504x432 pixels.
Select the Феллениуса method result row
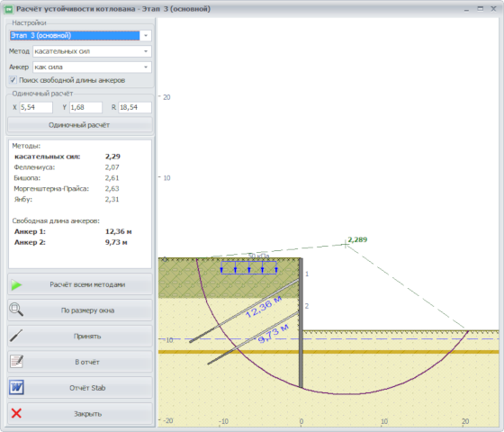67,167
